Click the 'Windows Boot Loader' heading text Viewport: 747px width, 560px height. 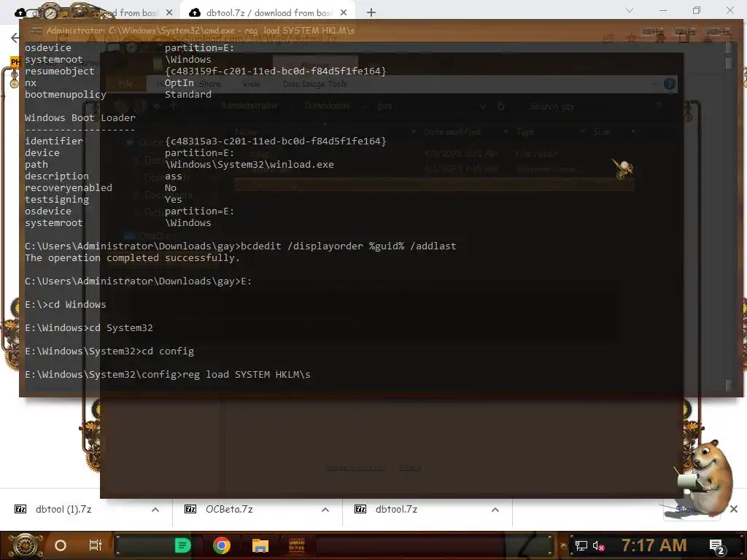(x=80, y=117)
